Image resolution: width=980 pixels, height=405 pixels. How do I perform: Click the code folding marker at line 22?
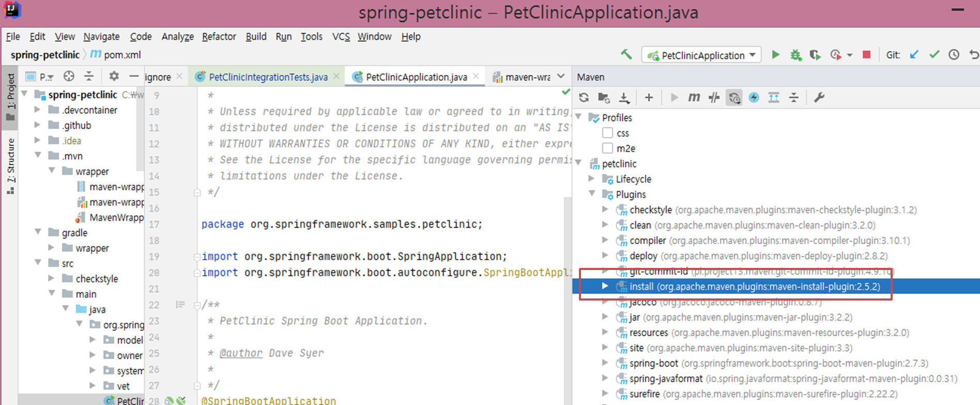[x=197, y=305]
